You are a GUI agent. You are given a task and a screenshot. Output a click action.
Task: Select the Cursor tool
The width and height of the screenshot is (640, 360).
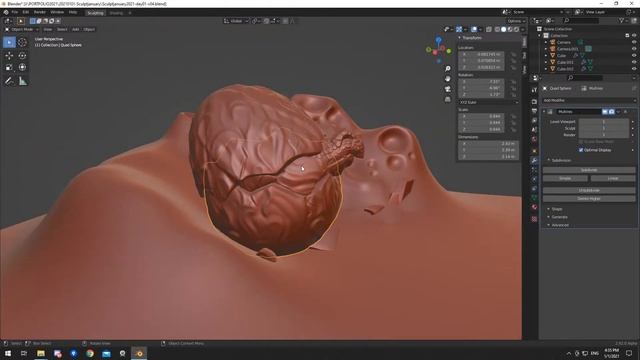22,42
